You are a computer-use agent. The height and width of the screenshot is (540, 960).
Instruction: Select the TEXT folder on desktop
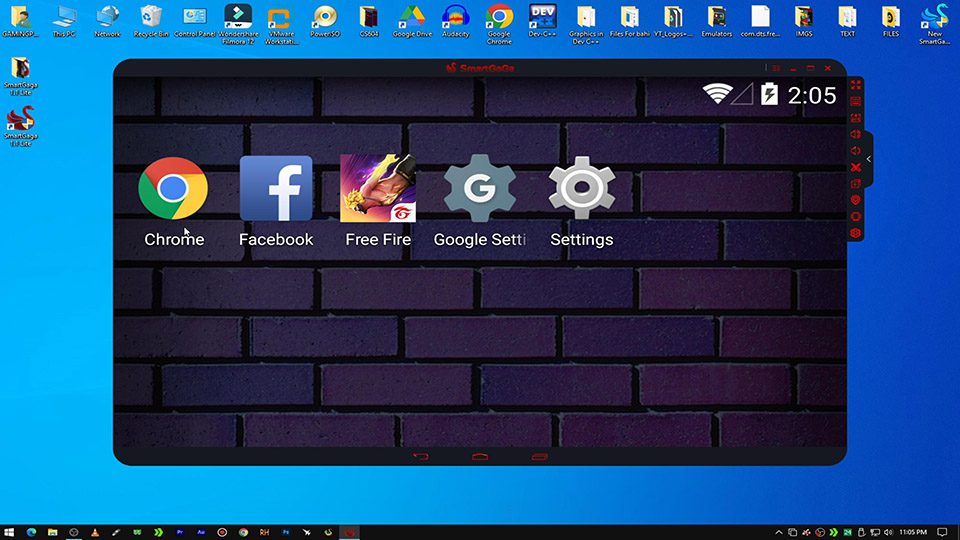pos(847,21)
